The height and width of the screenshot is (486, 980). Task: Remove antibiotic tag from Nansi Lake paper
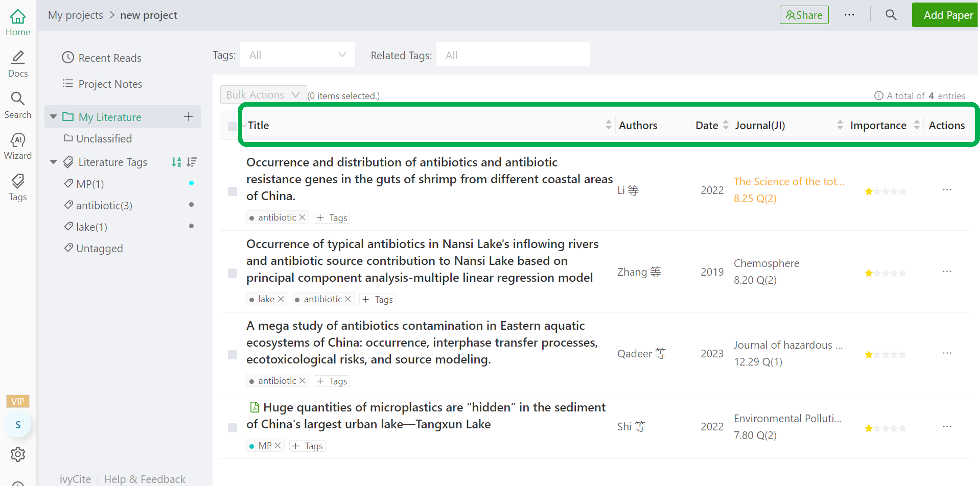[347, 299]
